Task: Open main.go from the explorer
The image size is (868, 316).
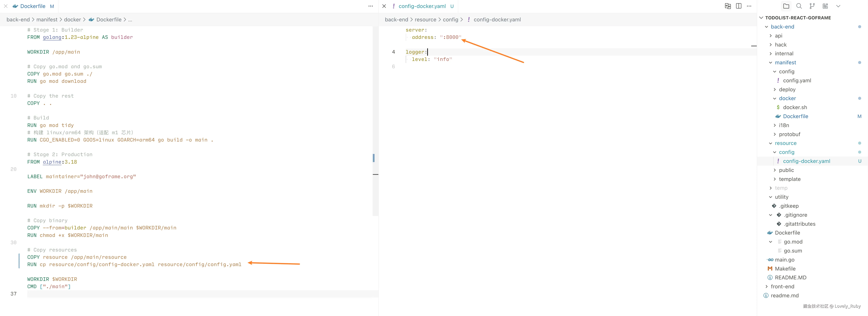Action: point(784,260)
